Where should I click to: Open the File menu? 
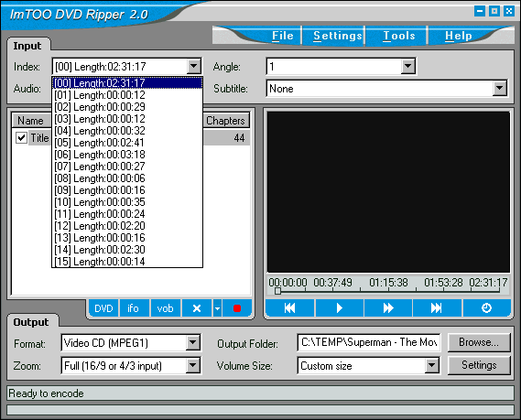tap(282, 36)
